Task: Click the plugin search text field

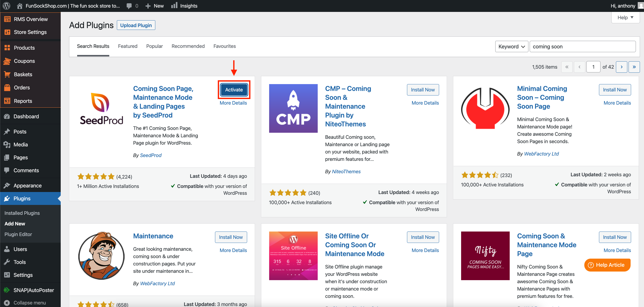Action: pos(582,47)
